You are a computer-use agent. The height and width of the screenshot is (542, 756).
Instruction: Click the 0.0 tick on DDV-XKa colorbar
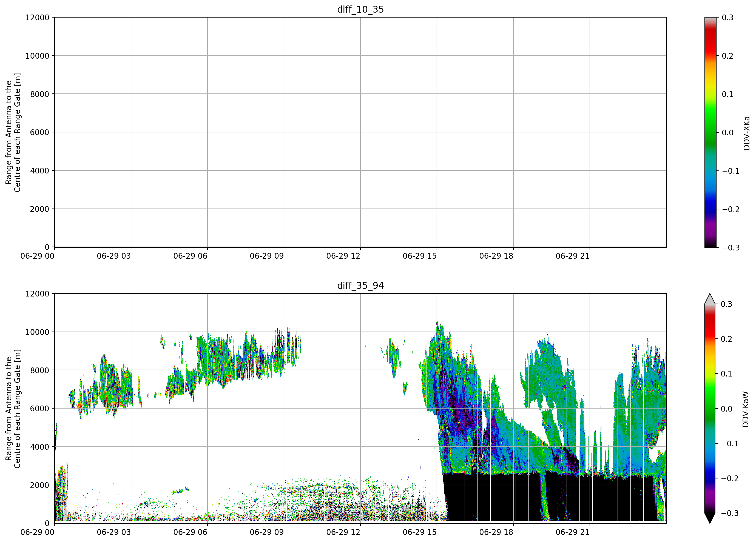[727, 133]
